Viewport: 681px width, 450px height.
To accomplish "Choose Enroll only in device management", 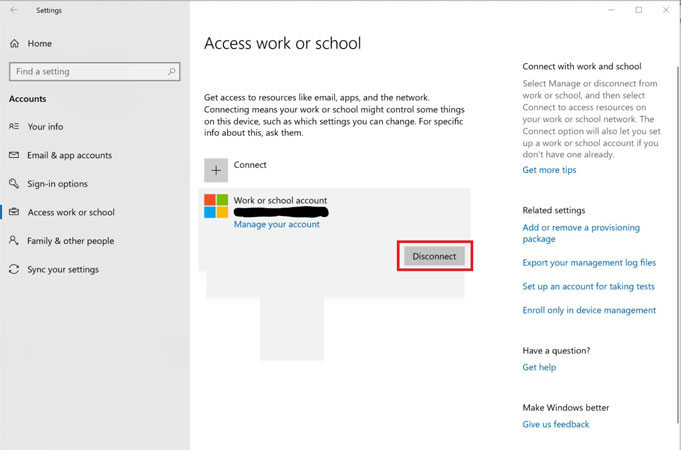I will 589,310.
